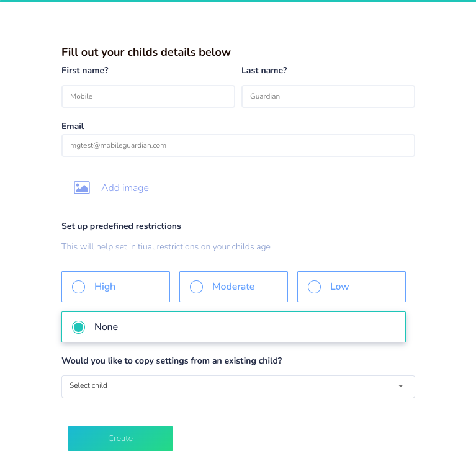Click the Create button
This screenshot has height=474, width=476.
pos(120,439)
